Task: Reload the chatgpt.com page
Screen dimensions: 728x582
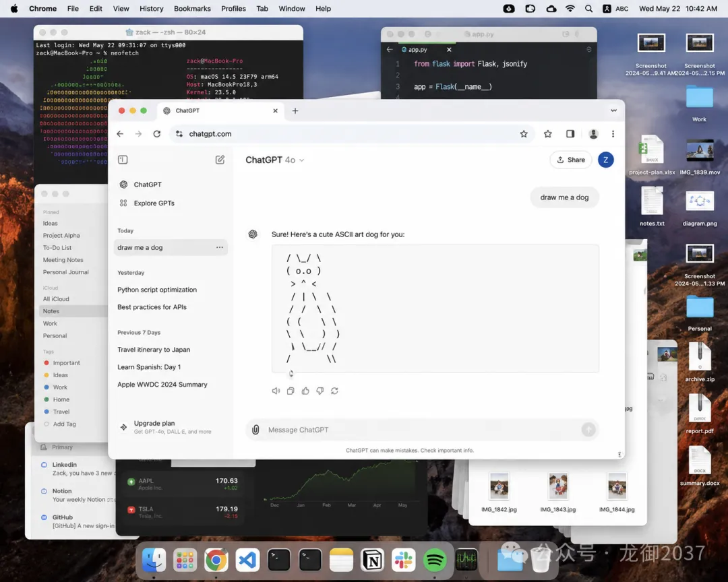Action: click(x=157, y=134)
